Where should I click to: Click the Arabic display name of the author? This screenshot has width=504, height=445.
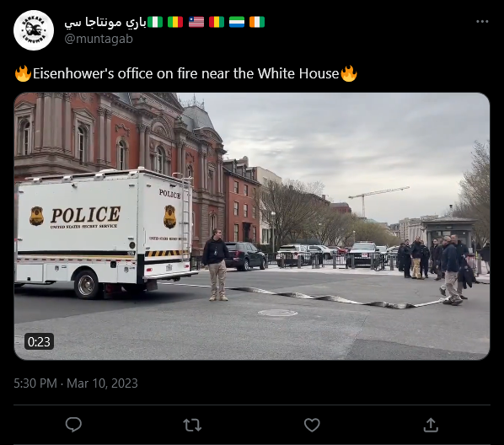(x=105, y=22)
